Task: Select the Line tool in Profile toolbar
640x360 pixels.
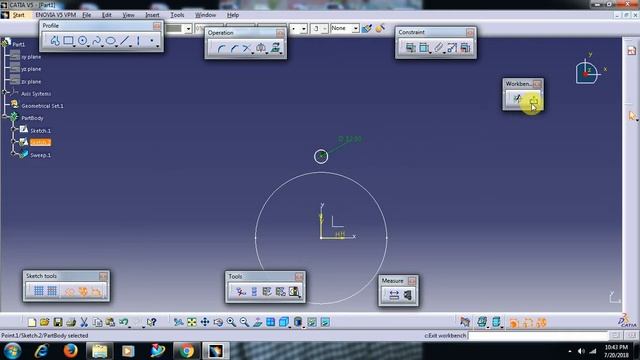Action: click(124, 40)
